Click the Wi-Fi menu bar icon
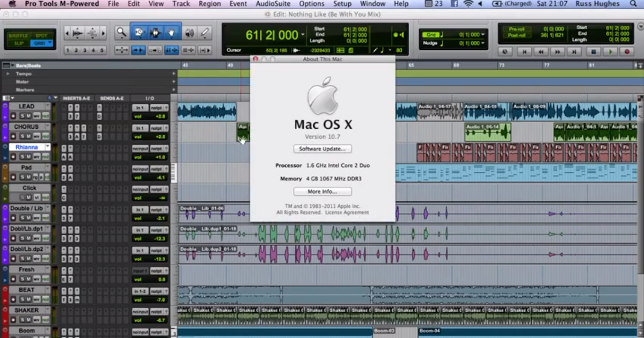Image resolution: width=644 pixels, height=338 pixels. (468, 4)
